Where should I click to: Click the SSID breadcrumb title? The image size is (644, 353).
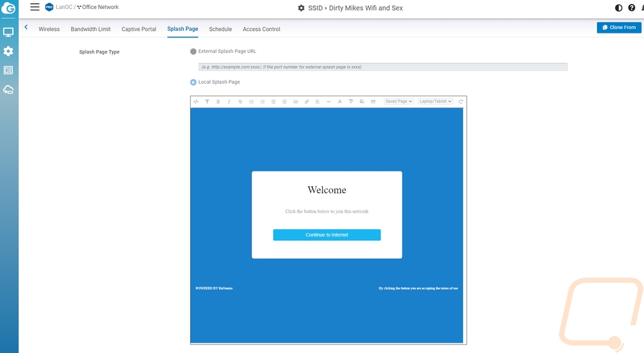355,8
